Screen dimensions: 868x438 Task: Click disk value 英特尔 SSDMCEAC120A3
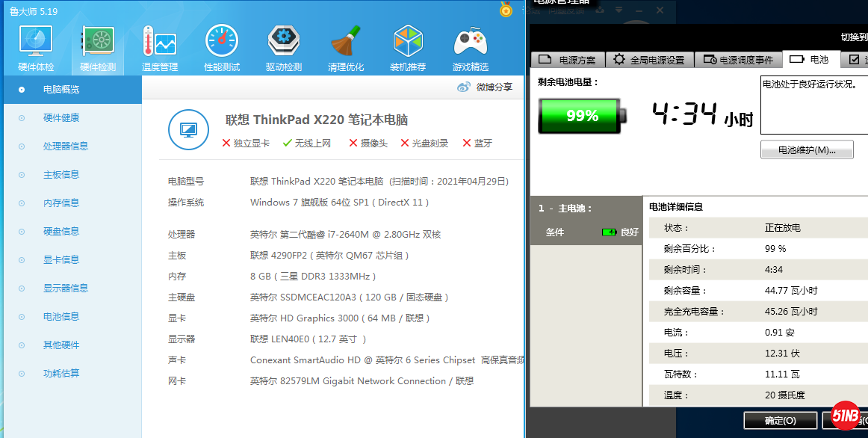(349, 297)
